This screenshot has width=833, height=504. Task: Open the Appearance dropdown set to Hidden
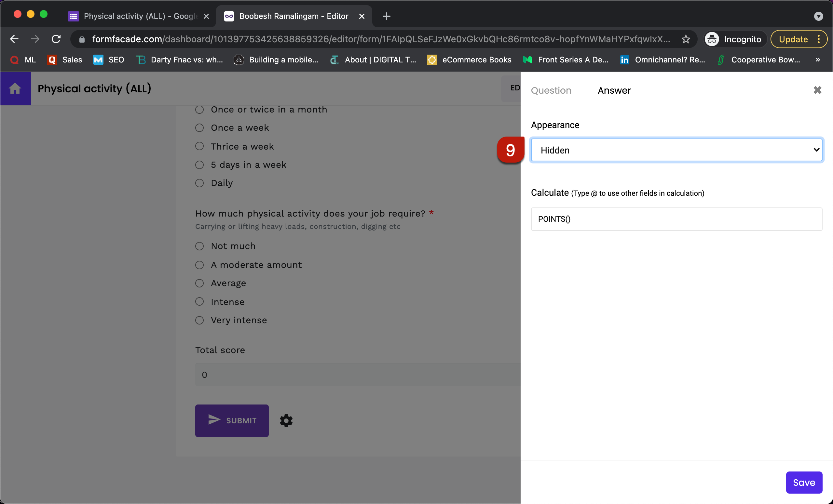pyautogui.click(x=676, y=150)
